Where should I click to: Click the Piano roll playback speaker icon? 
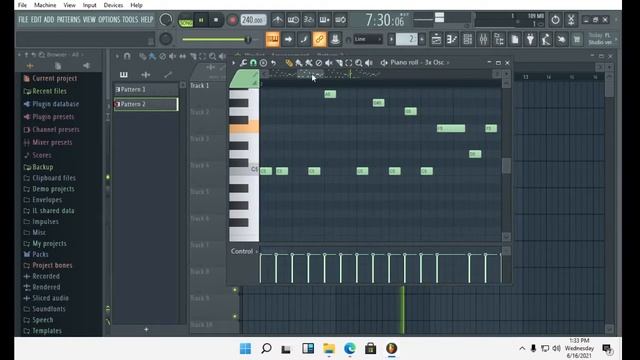[369, 63]
